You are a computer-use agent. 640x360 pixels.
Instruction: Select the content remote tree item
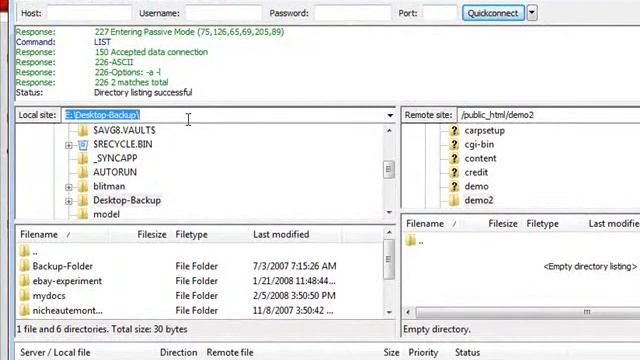pos(480,158)
